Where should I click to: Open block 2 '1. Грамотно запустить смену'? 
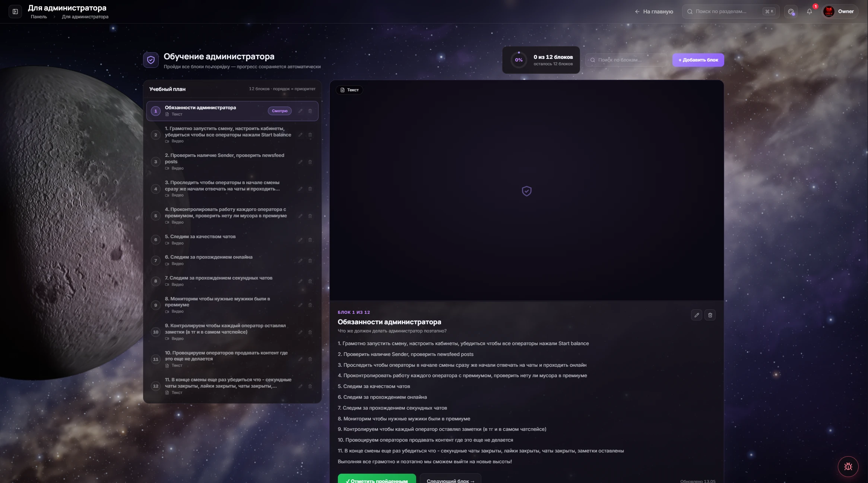[232, 135]
